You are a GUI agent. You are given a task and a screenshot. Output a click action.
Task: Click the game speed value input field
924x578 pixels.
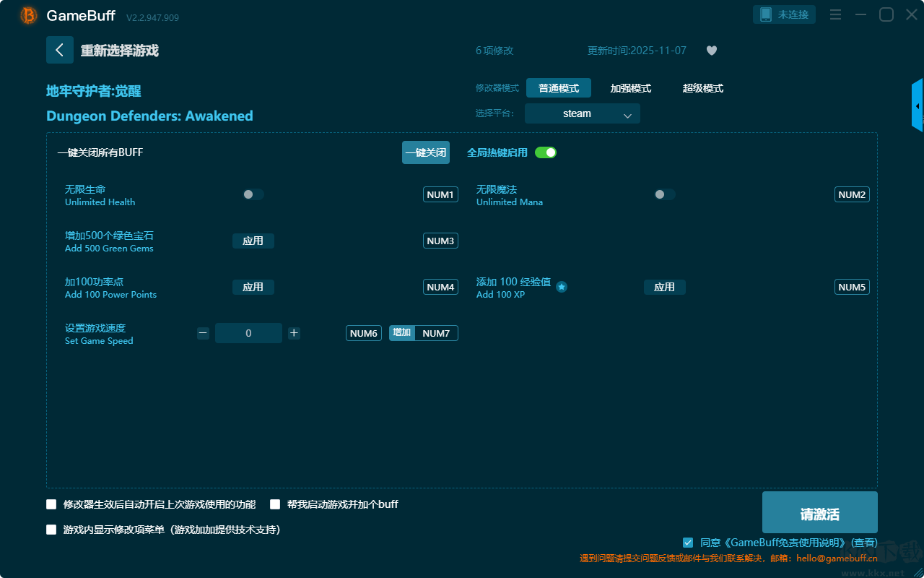[x=248, y=333]
